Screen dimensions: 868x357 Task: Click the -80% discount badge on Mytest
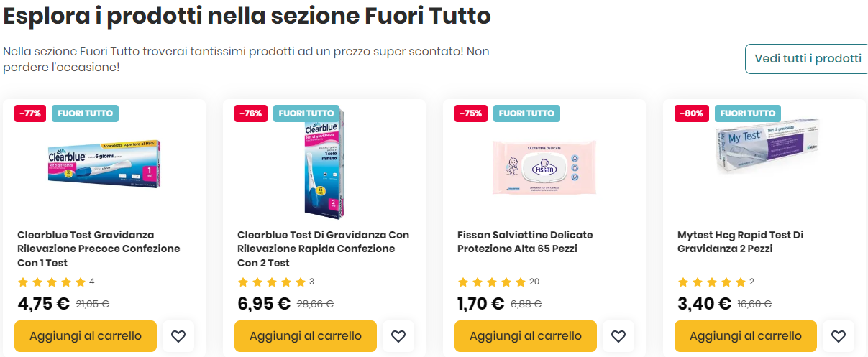[693, 113]
